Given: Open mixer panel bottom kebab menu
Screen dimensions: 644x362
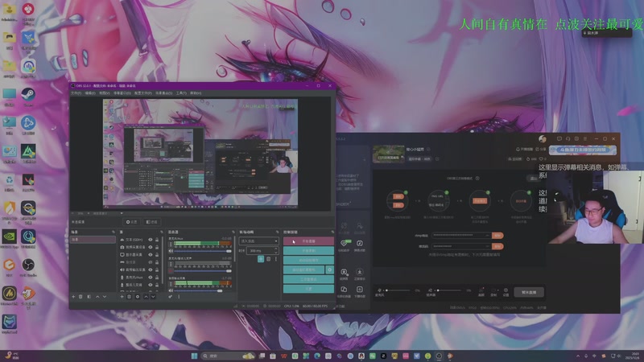Looking at the screenshot, I should pyautogui.click(x=179, y=297).
